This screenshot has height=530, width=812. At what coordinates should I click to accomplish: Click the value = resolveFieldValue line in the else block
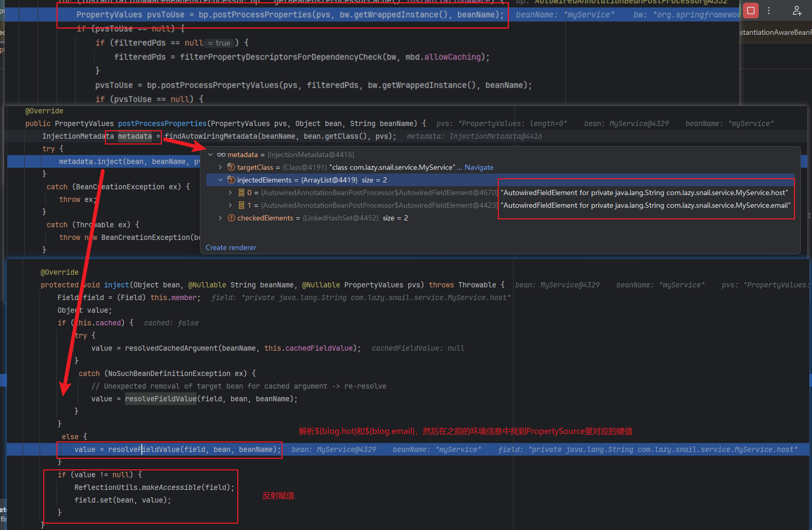click(x=178, y=449)
